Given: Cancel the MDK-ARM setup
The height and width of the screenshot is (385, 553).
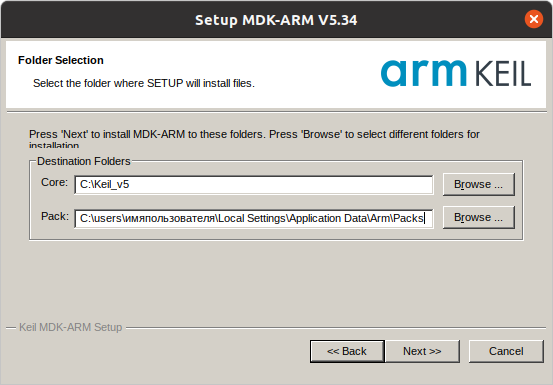Looking at the screenshot, I should (506, 351).
